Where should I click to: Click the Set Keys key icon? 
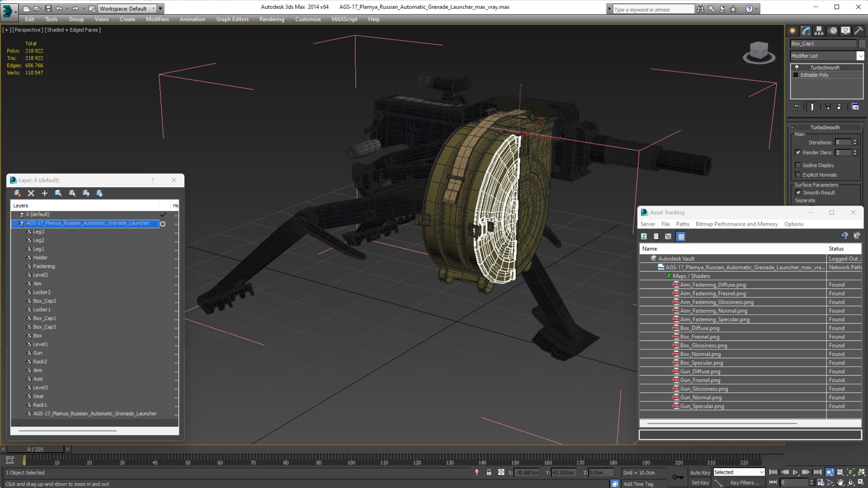[x=678, y=477]
